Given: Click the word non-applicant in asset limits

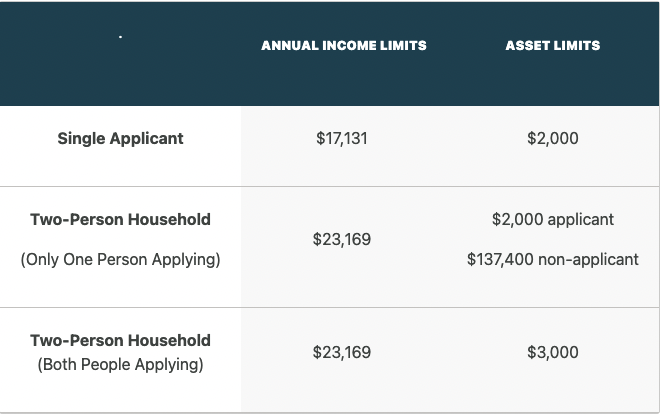Looking at the screenshot, I should pos(588,260).
